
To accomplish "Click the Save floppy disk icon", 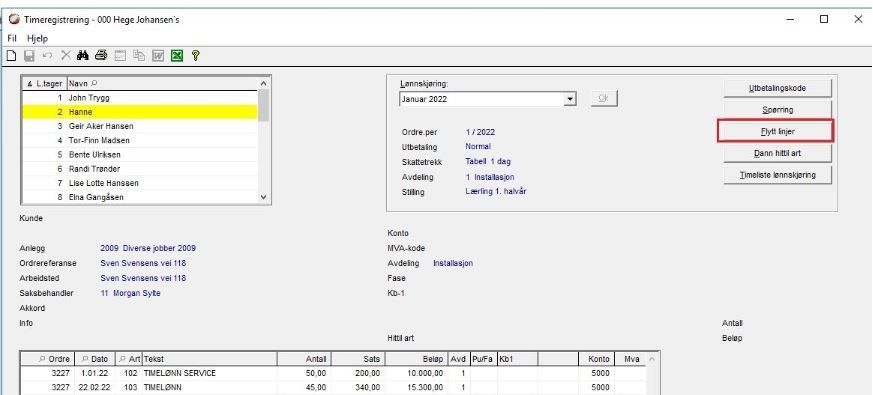I will [x=29, y=55].
